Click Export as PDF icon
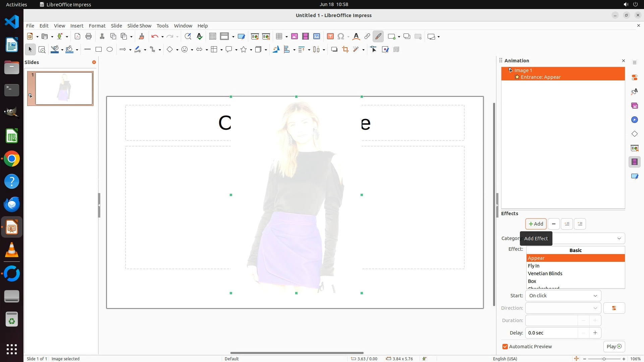This screenshot has height=362, width=644. coord(77,37)
